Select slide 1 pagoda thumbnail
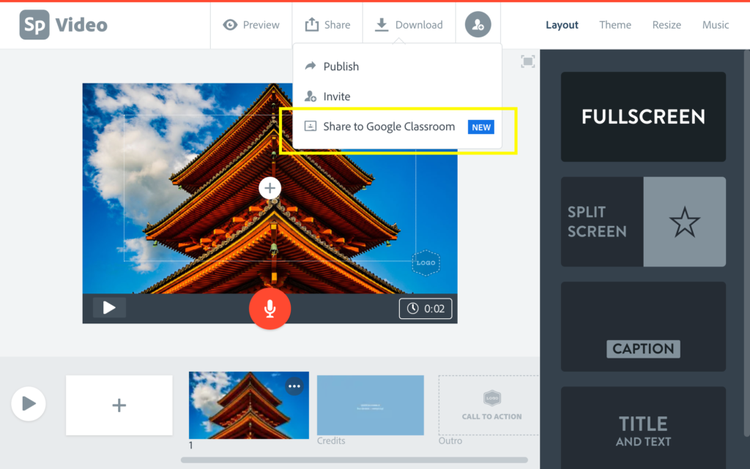 [249, 405]
